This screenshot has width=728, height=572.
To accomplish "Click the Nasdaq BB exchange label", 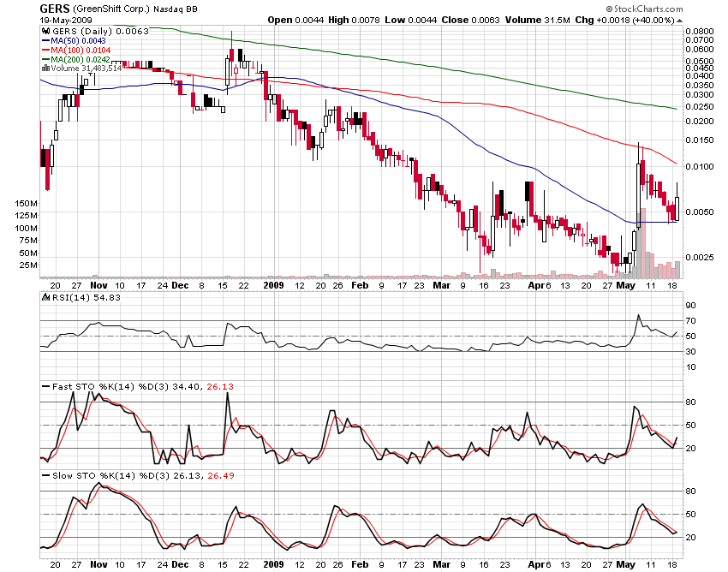I will (176, 9).
